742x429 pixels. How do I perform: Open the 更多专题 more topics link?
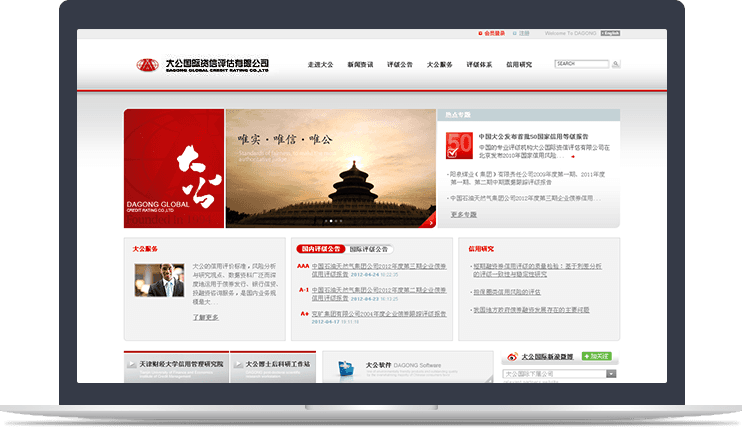pyautogui.click(x=463, y=214)
